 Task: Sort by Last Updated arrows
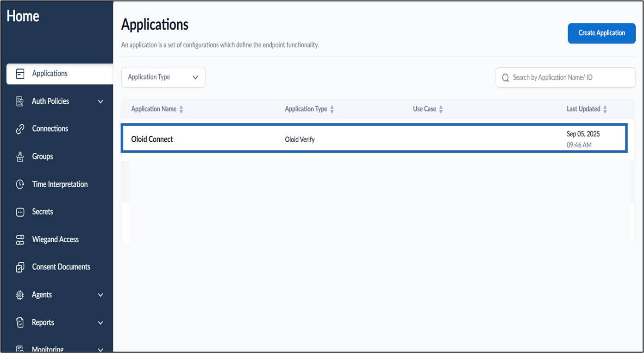605,109
